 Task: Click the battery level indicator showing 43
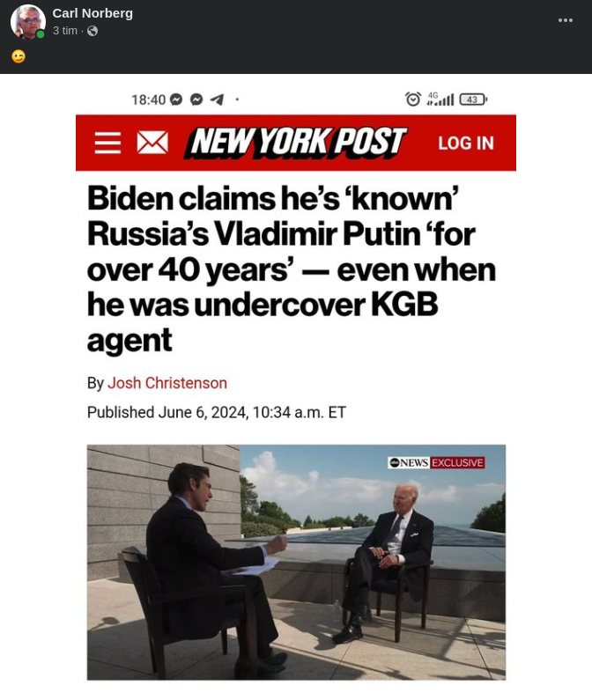tap(474, 99)
